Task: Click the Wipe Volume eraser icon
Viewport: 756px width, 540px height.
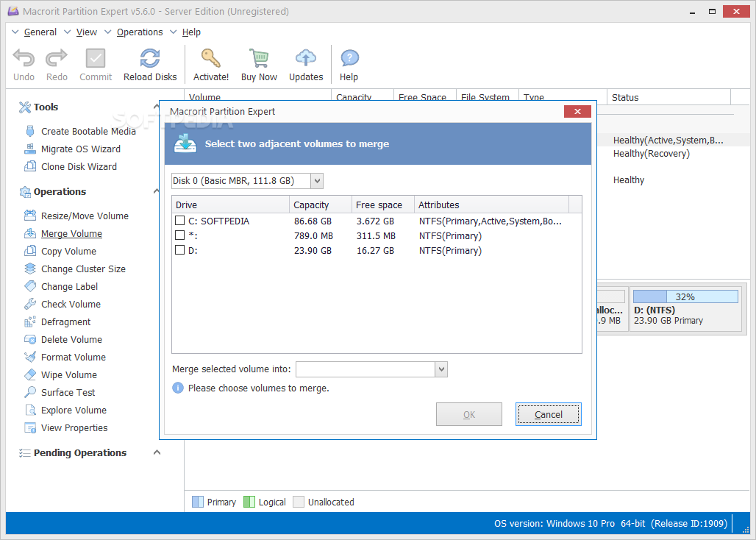Action: [30, 374]
